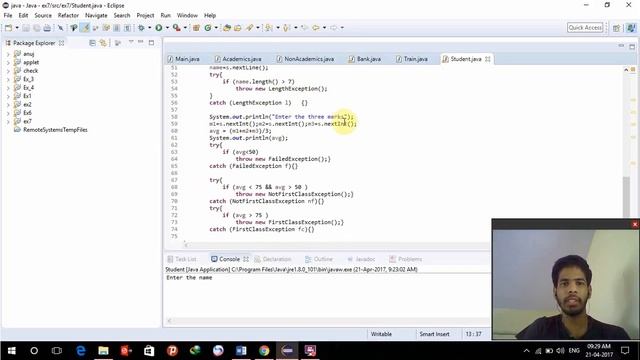Switch to the Bank.java tab
Image resolution: width=640 pixels, height=360 pixels.
coord(364,59)
